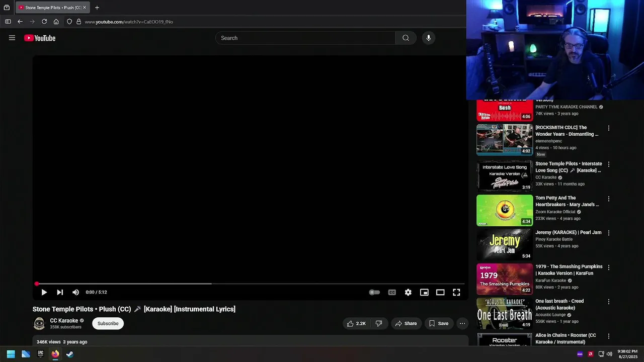The width and height of the screenshot is (644, 362).
Task: Toggle the browser sidebar
Action: [x=8, y=22]
